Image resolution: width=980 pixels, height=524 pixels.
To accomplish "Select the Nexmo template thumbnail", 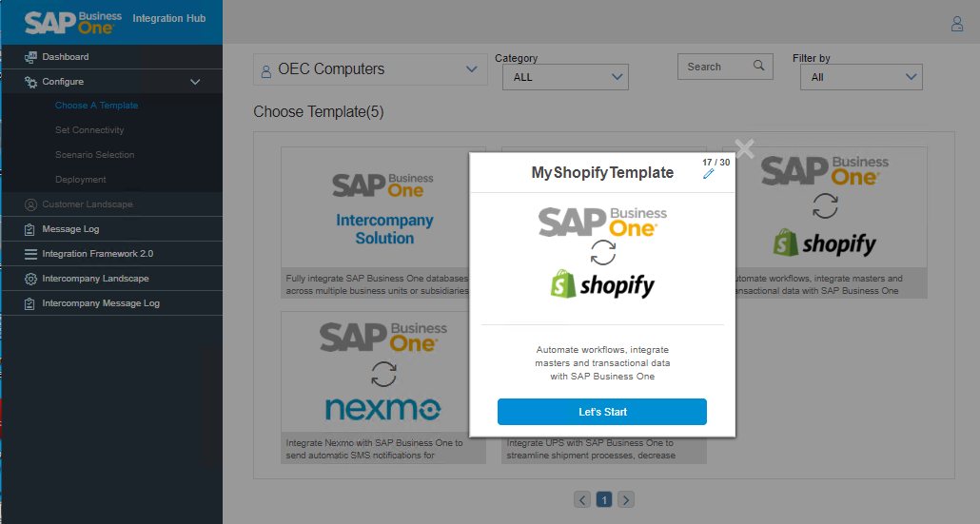I will (382, 373).
